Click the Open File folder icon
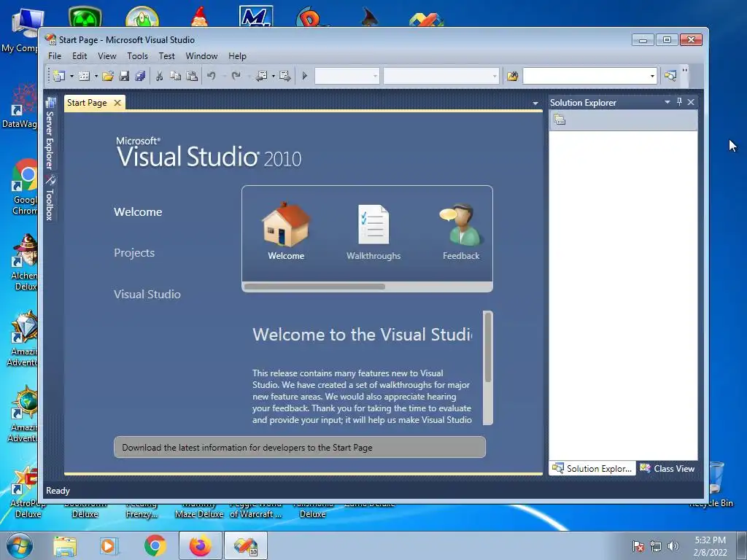 (108, 76)
